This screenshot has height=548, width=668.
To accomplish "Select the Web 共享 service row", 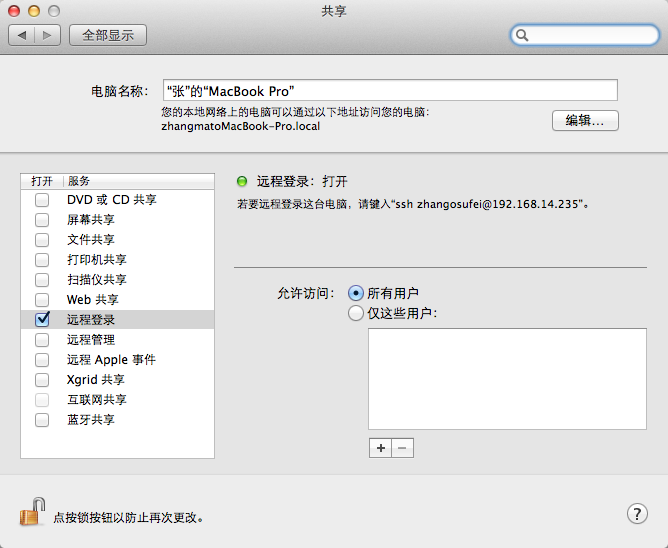I will 117,300.
